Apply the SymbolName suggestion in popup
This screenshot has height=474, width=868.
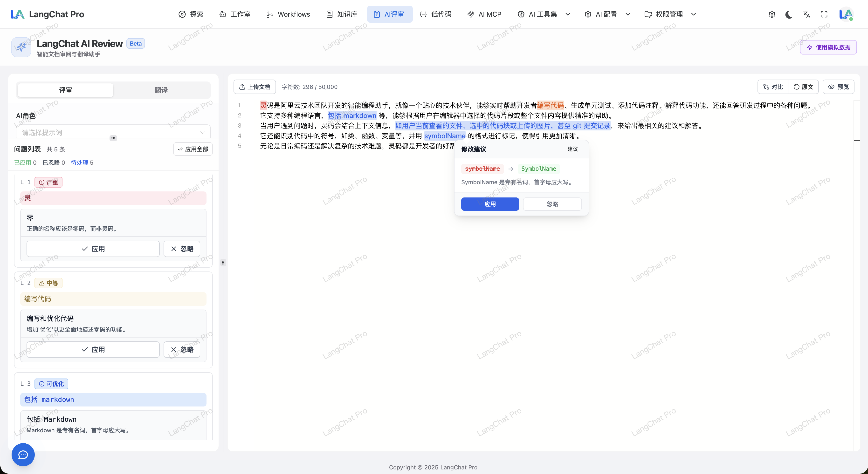489,204
